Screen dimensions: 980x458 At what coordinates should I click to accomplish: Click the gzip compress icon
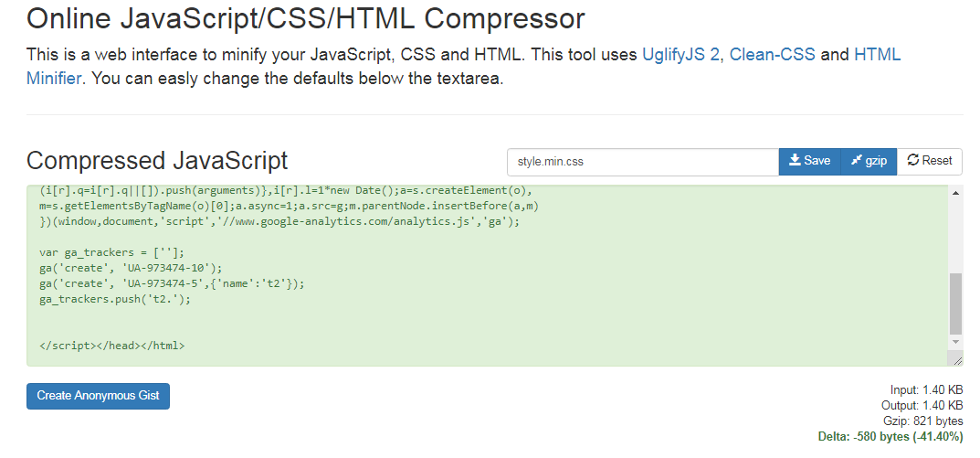pyautogui.click(x=856, y=161)
